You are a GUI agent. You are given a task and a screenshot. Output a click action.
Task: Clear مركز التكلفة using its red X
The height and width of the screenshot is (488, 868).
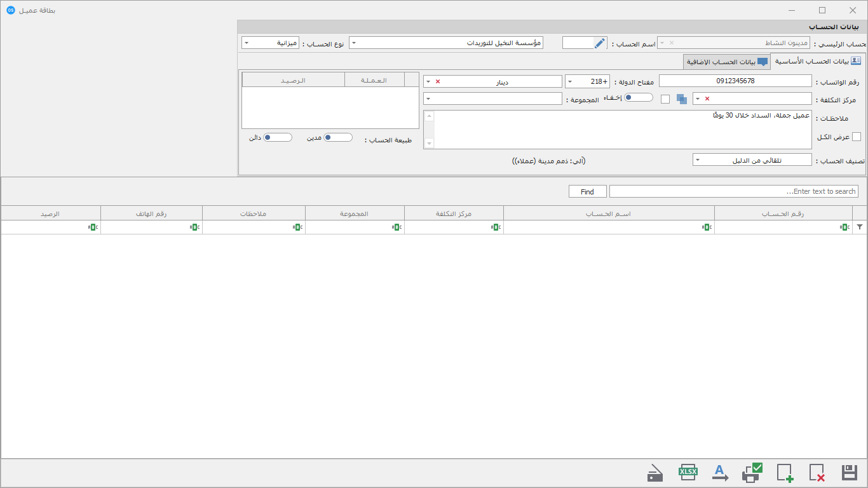tap(707, 99)
